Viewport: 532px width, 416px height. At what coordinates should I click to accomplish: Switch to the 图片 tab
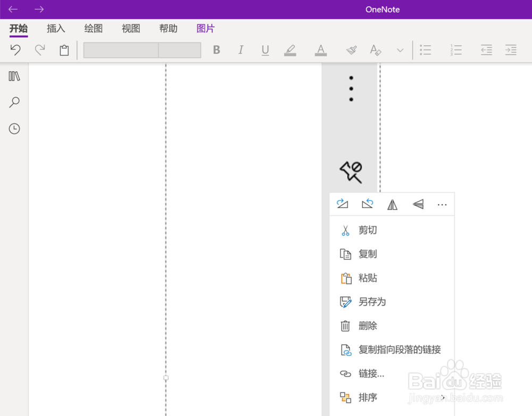(205, 29)
